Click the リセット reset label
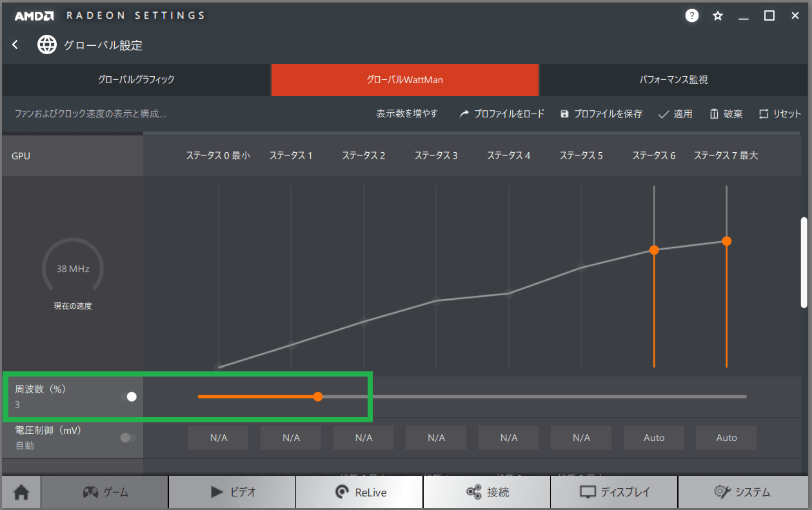Image resolution: width=812 pixels, height=510 pixels. click(x=787, y=114)
